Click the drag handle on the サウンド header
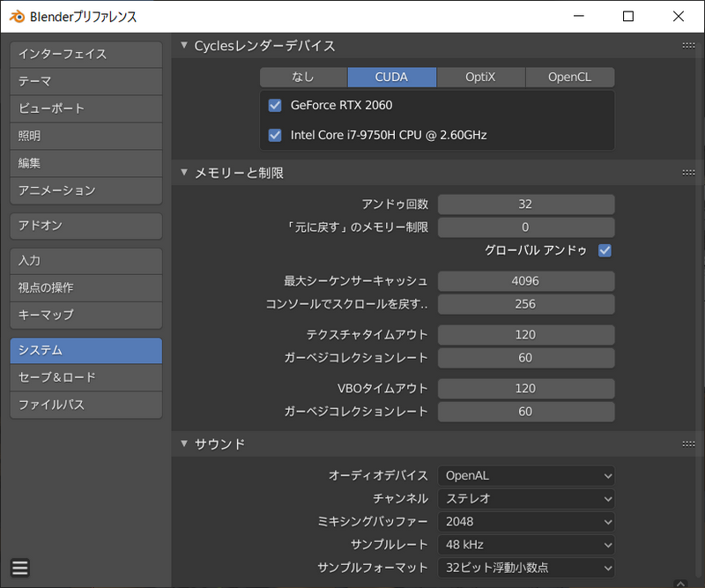This screenshot has height=588, width=705. [x=686, y=444]
